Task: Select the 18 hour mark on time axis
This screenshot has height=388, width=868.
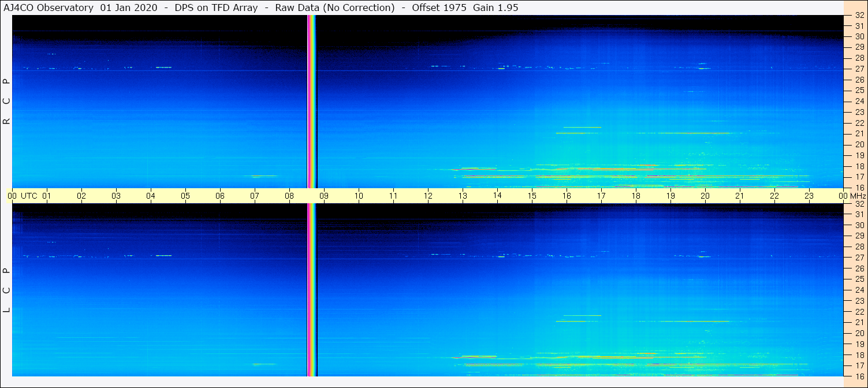Action: [636, 196]
